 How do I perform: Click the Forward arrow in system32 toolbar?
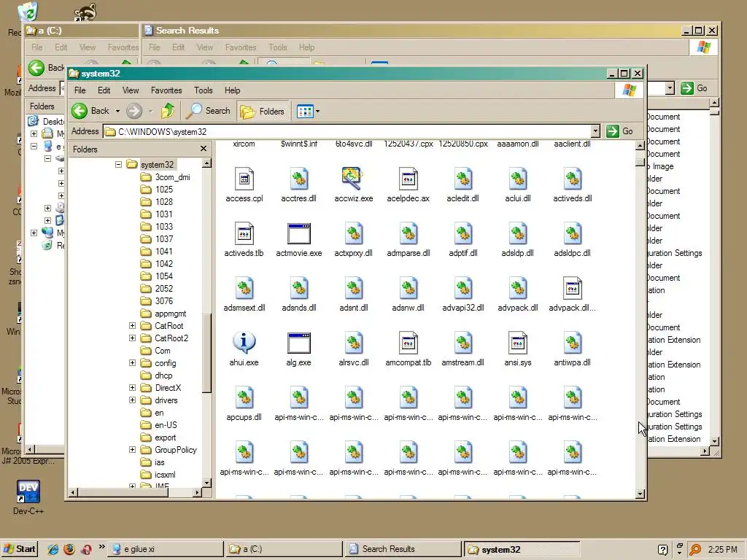click(134, 111)
